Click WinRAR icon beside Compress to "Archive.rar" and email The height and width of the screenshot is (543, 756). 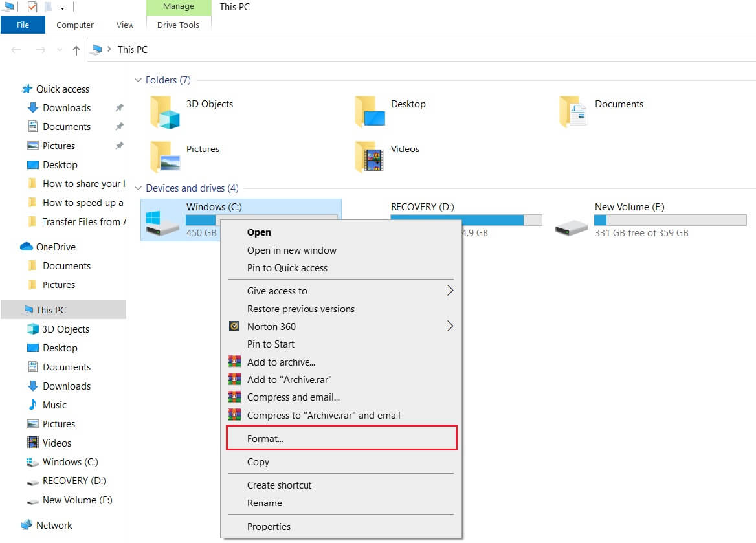tap(234, 415)
